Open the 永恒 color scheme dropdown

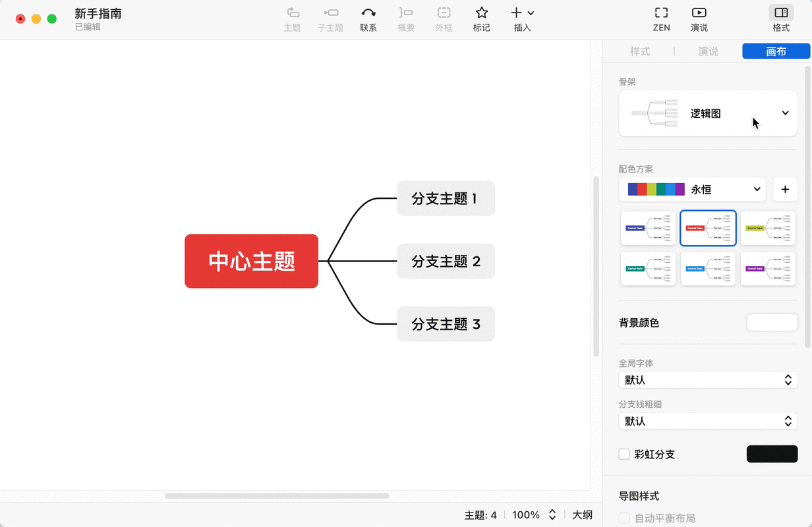click(692, 190)
